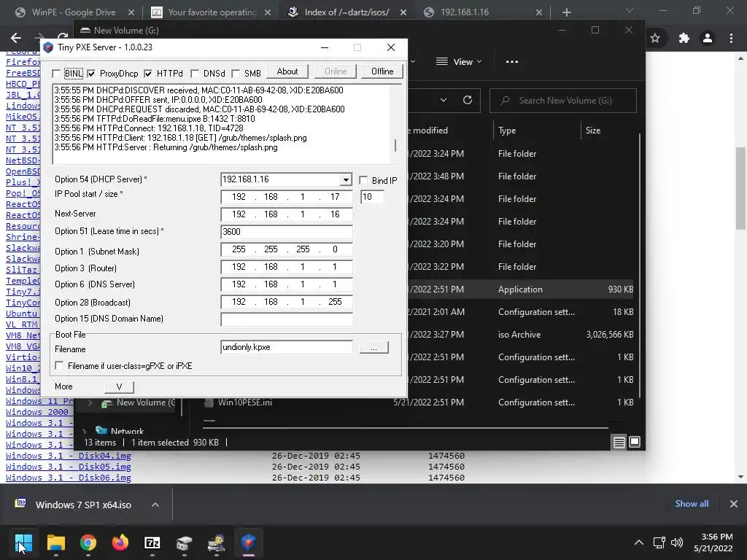Enable the BINL checkbox
The height and width of the screenshot is (560, 747).
(56, 74)
